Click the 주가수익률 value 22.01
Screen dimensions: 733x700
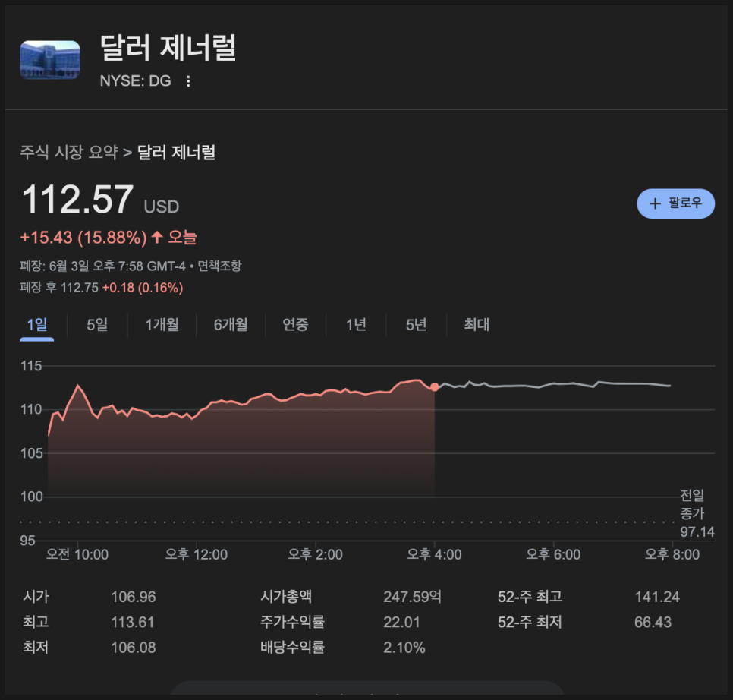[401, 623]
